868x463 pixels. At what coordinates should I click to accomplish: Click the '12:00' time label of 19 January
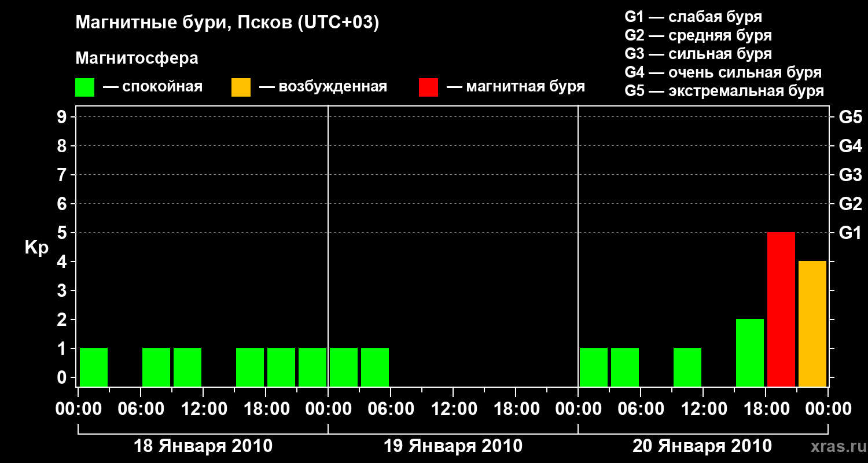[453, 409]
